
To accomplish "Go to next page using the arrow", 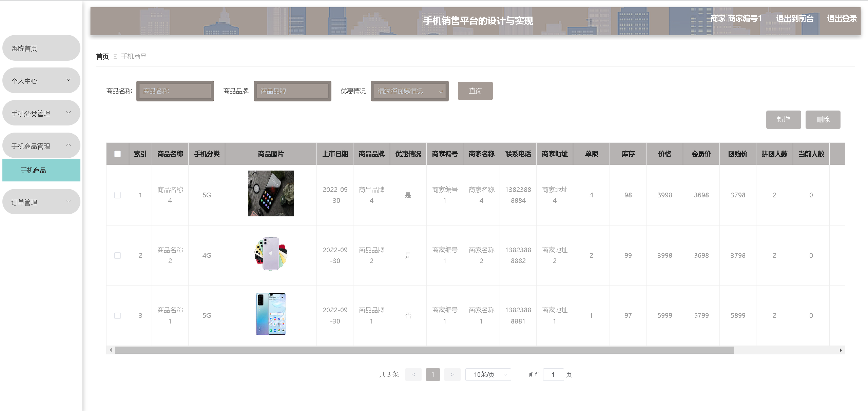I will [x=452, y=374].
